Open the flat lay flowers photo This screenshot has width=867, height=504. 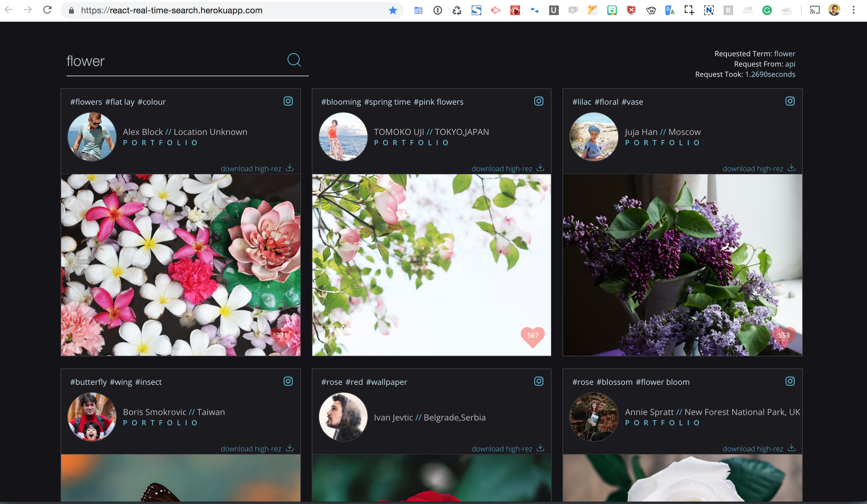click(x=181, y=265)
